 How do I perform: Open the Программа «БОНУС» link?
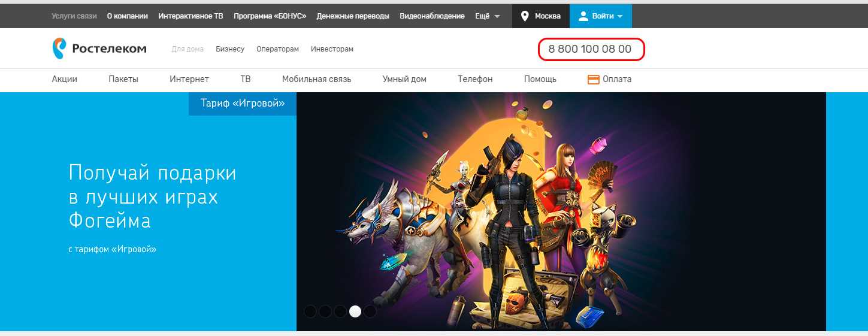point(270,16)
